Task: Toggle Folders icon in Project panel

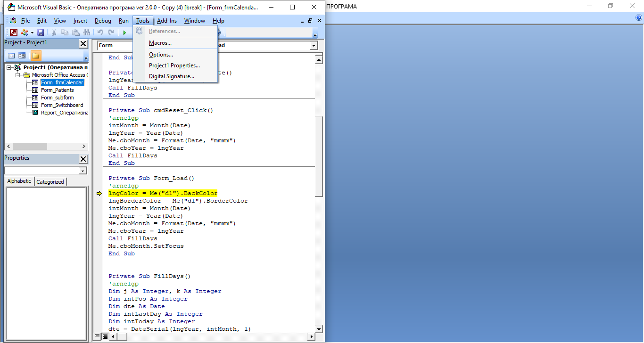Action: [x=36, y=56]
